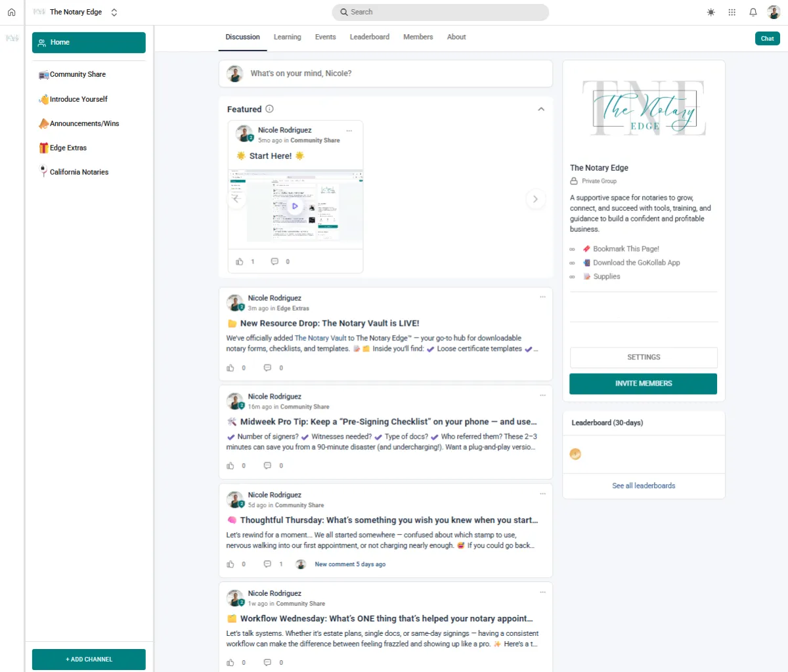Play the Start Here featured video
Screen dimensions: 788x672
click(x=295, y=206)
